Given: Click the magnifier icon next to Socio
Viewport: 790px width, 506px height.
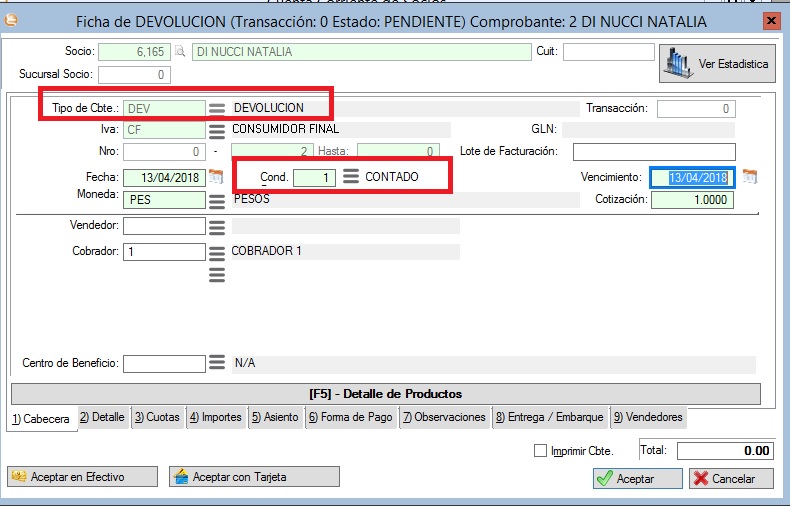Looking at the screenshot, I should pos(180,53).
